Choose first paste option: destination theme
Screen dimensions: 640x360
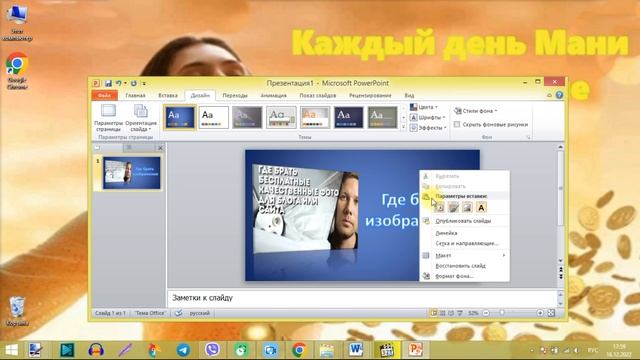pyautogui.click(x=440, y=207)
